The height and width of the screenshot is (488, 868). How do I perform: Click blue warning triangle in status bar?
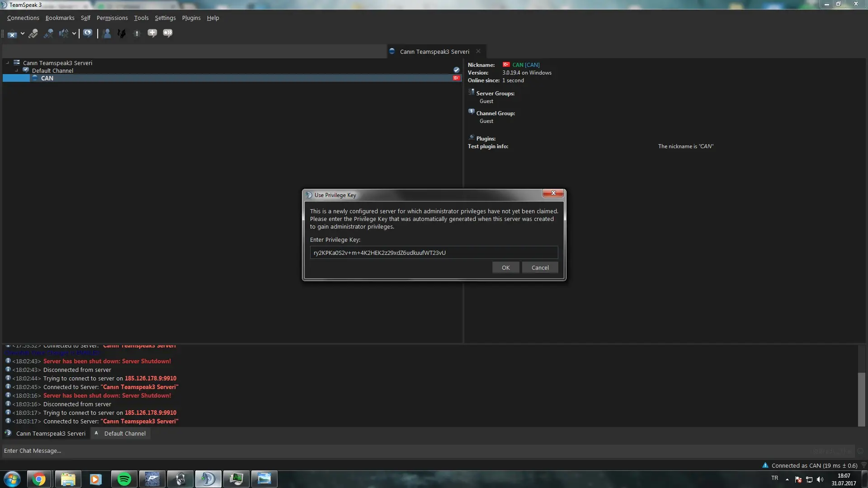pyautogui.click(x=765, y=465)
